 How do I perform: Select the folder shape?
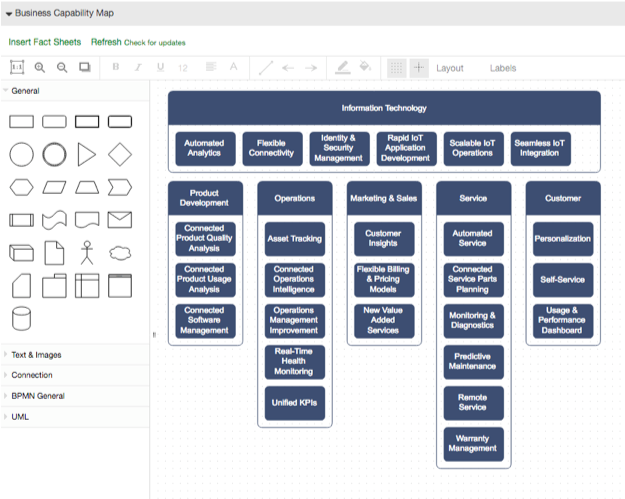(x=54, y=286)
